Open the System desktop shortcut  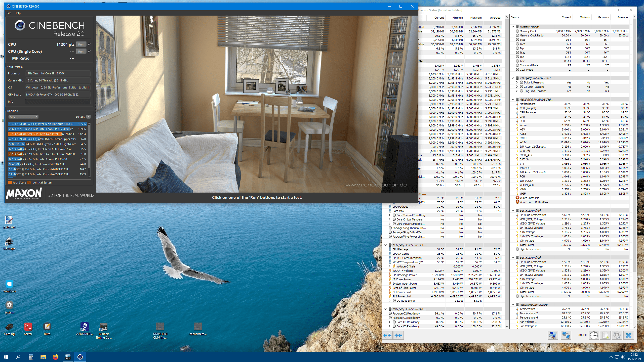pyautogui.click(x=9, y=307)
